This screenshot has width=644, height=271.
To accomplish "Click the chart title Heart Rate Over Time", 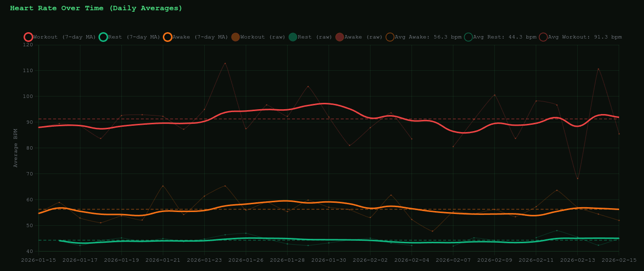I will [96, 8].
